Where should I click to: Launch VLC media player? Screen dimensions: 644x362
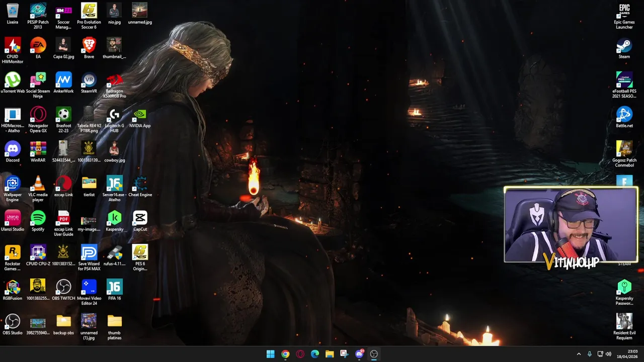(38, 189)
